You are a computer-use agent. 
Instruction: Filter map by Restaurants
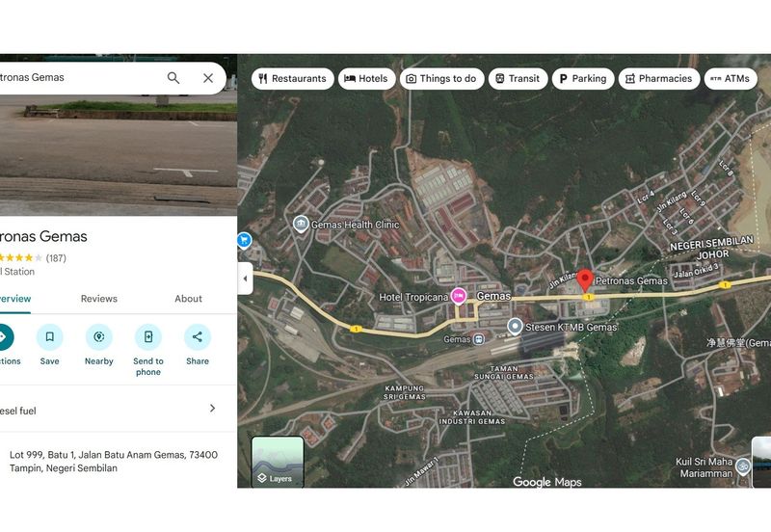click(x=293, y=79)
